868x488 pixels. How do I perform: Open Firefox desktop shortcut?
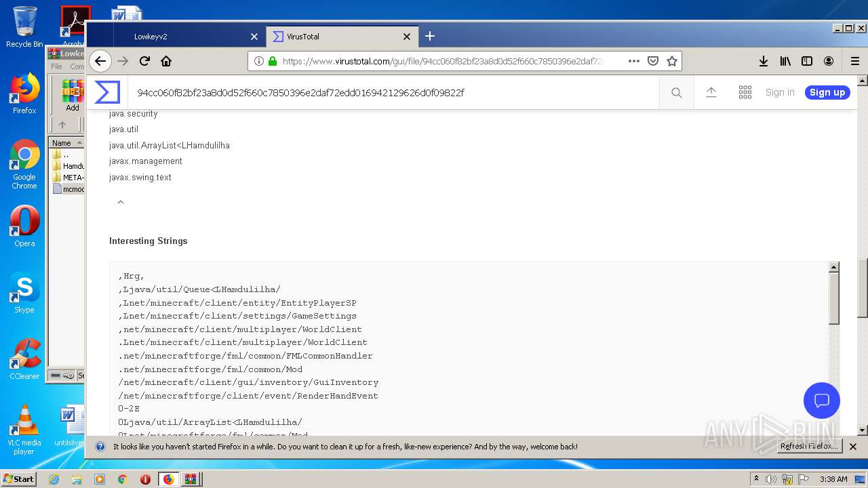click(x=24, y=94)
